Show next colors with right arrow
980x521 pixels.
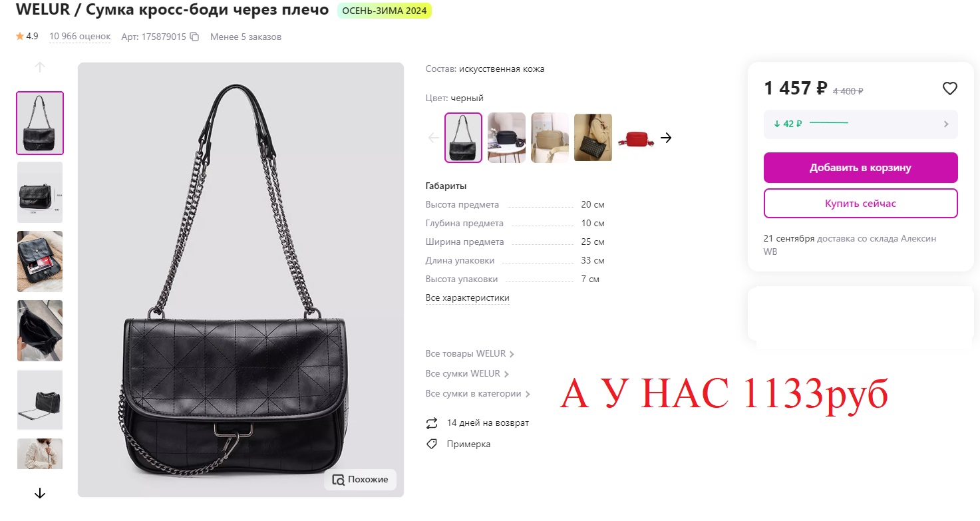pyautogui.click(x=666, y=138)
